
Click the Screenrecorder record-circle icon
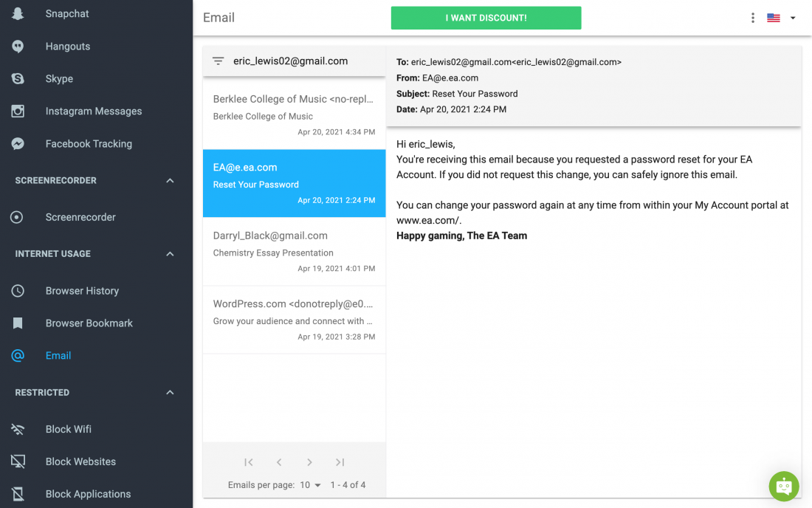click(x=16, y=217)
